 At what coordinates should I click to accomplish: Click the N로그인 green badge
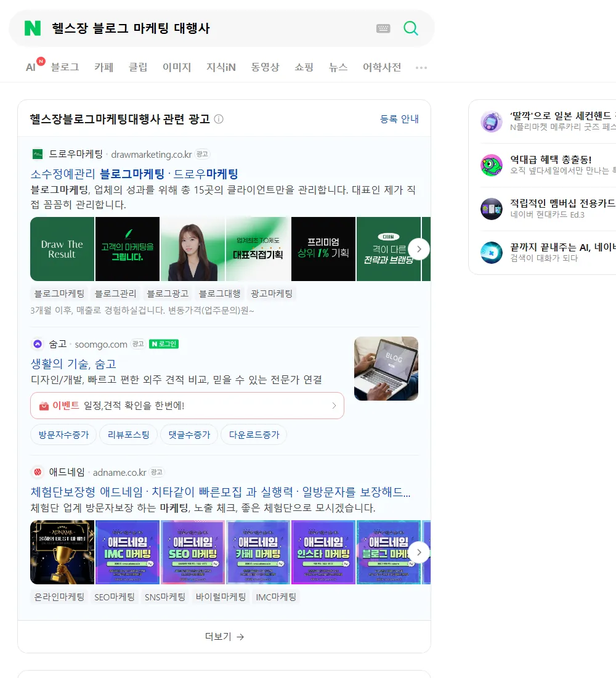[x=164, y=344]
